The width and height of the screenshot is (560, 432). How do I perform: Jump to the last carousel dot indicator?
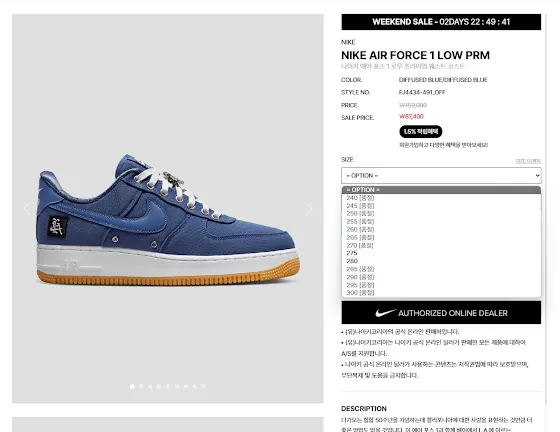pos(204,386)
